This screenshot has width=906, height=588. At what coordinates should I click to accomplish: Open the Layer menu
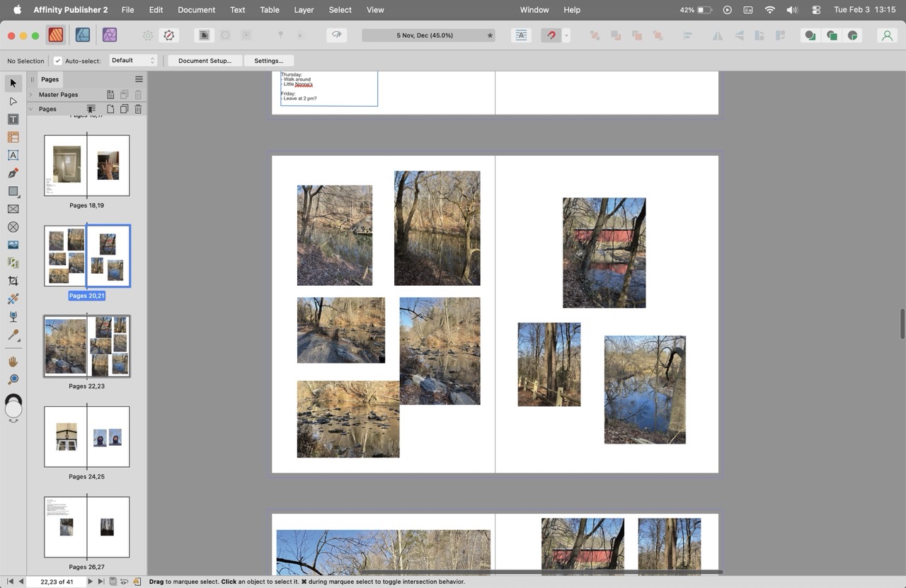[x=304, y=10]
